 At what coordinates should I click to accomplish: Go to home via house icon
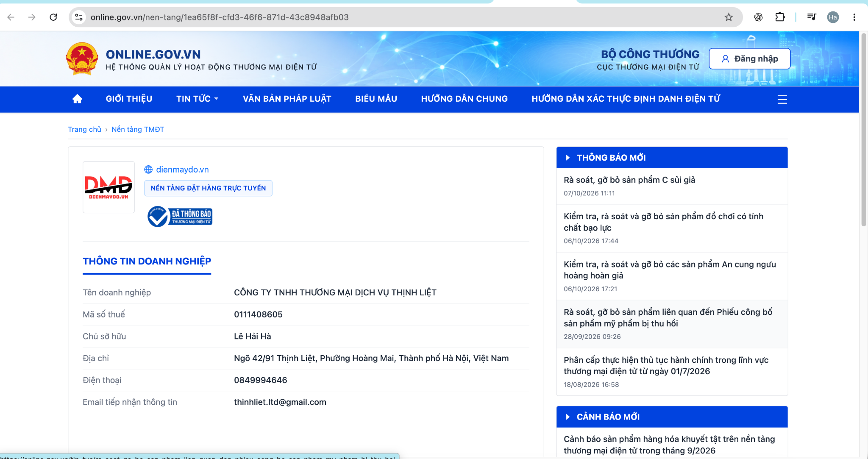click(x=77, y=99)
